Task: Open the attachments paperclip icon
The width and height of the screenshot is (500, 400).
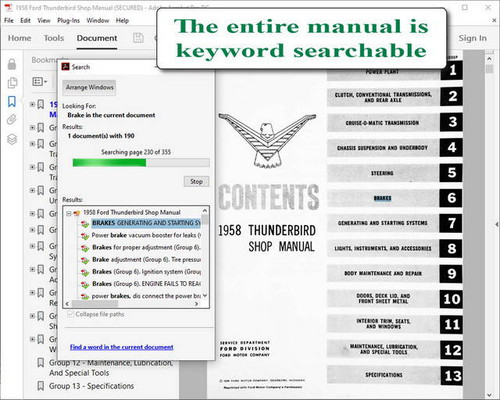Action: (12, 119)
